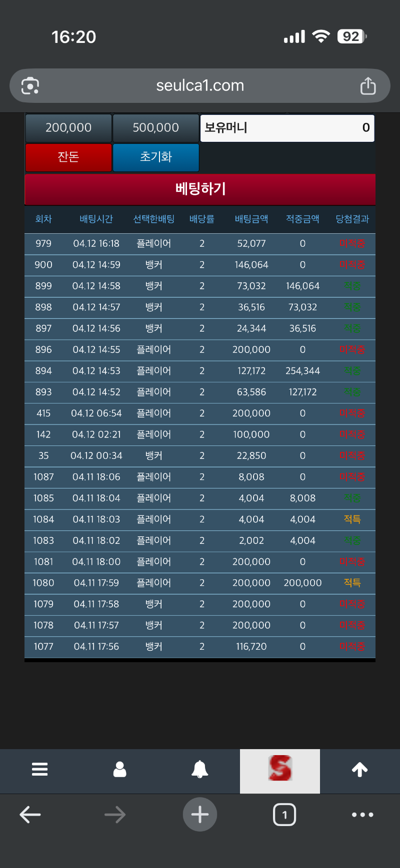The image size is (400, 868).
Task: Tap the 보유머니 balance field
Action: click(x=287, y=128)
